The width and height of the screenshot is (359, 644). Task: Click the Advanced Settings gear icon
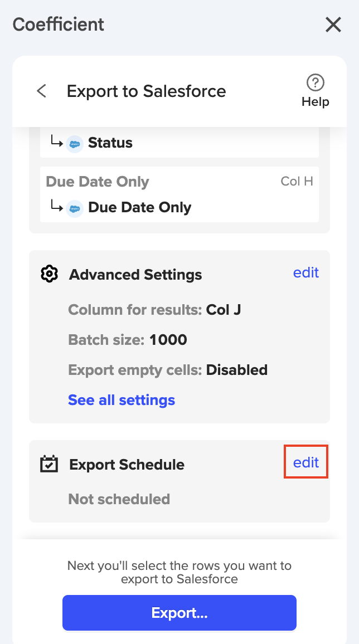(49, 274)
